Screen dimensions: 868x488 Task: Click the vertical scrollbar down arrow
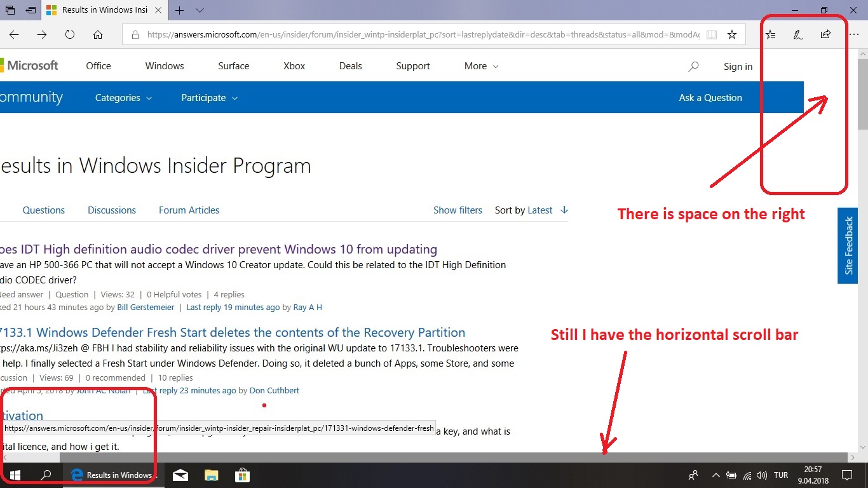863,447
